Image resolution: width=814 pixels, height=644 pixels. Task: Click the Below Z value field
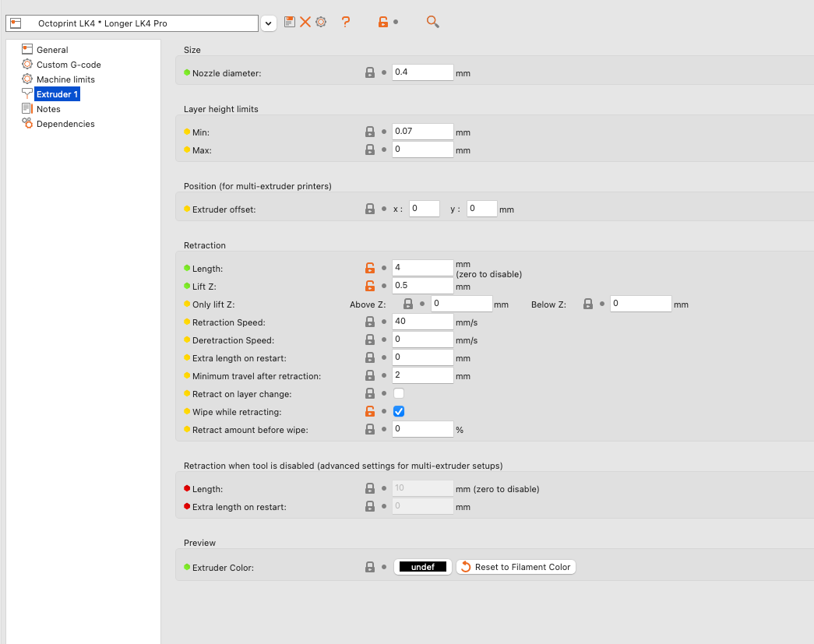pos(640,304)
